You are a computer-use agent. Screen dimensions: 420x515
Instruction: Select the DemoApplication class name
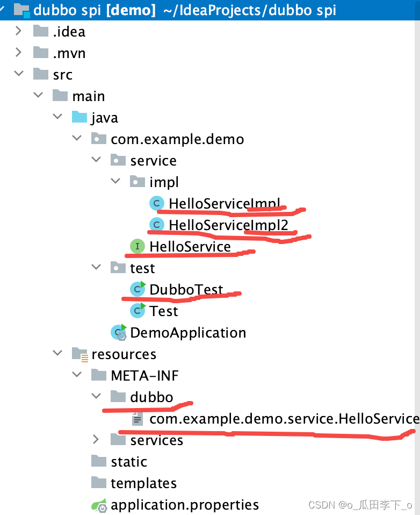(189, 333)
